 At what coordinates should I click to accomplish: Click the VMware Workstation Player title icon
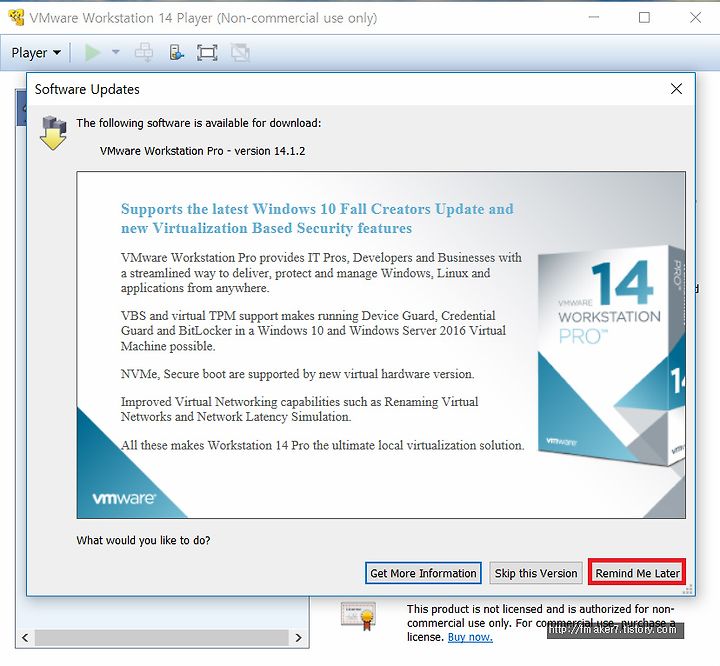coord(17,18)
